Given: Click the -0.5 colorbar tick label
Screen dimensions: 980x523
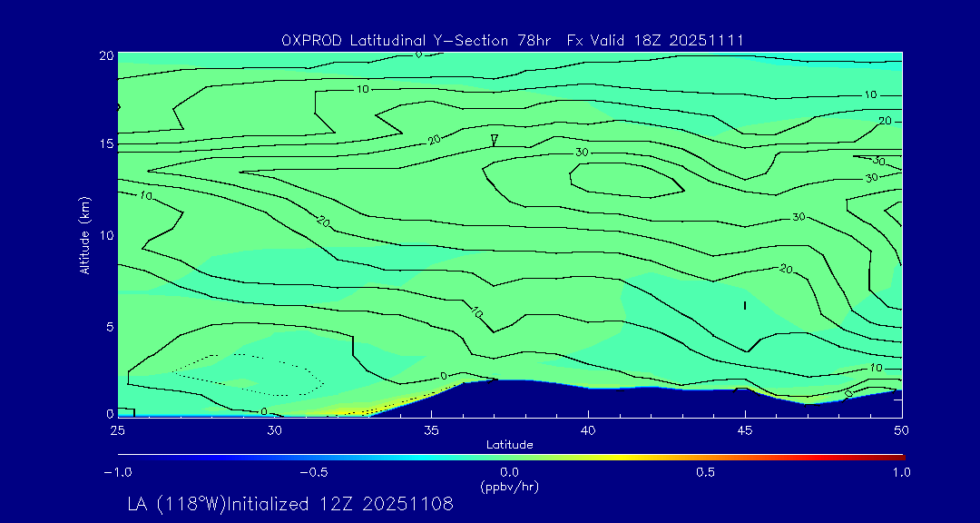Looking at the screenshot, I should 313,472.
